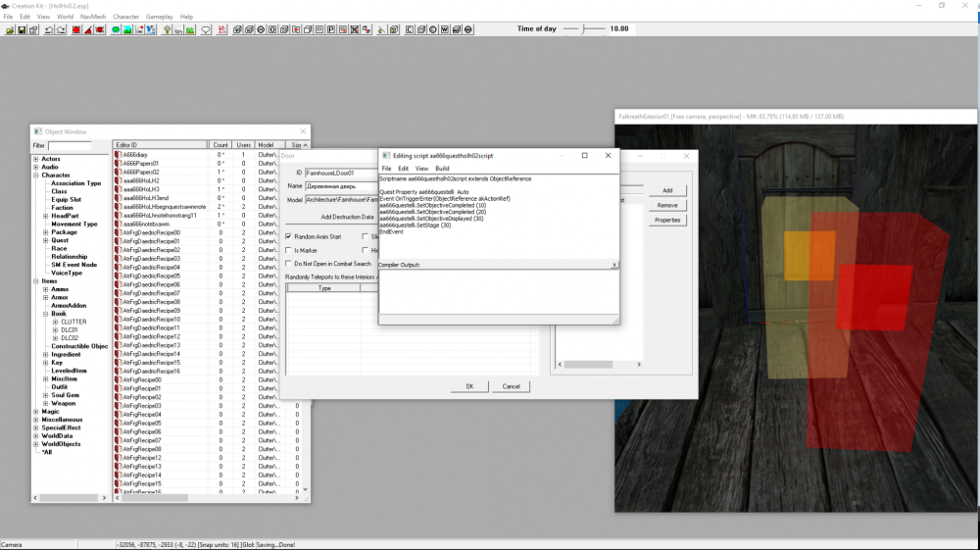This screenshot has width=980, height=550.
Task: Click the Add script button
Action: [x=667, y=190]
